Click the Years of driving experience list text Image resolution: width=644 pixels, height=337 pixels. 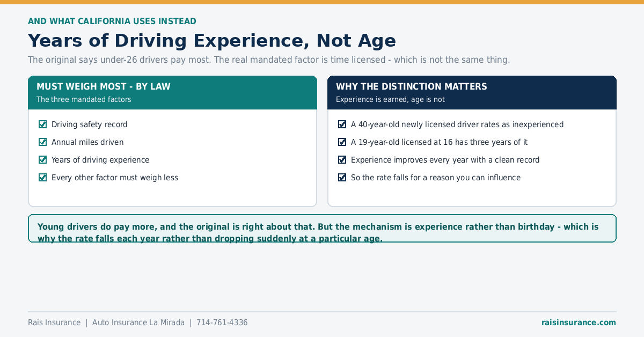100,160
